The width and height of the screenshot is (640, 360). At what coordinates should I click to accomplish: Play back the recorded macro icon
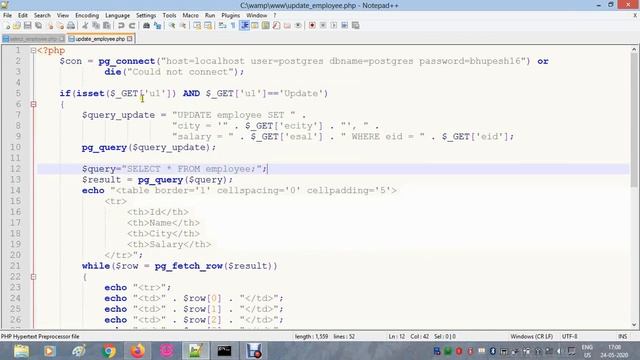(333, 26)
